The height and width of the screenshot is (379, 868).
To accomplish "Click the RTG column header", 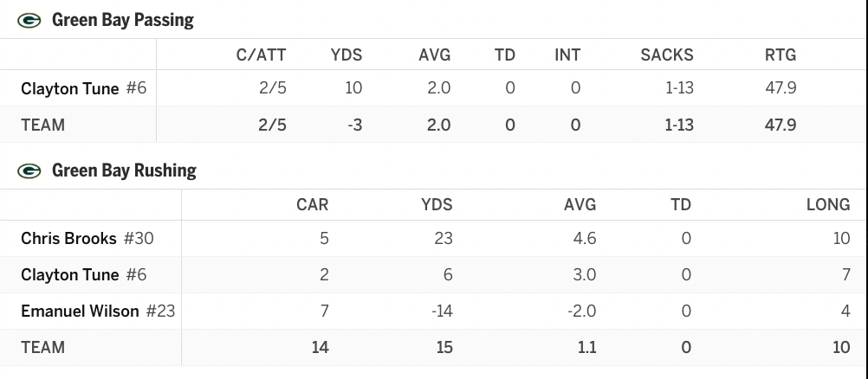I will click(781, 55).
